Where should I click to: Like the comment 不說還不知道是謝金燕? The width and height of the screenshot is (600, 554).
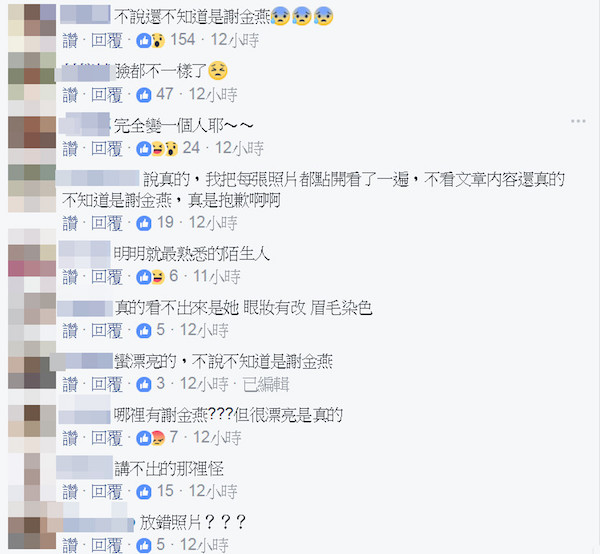point(70,41)
